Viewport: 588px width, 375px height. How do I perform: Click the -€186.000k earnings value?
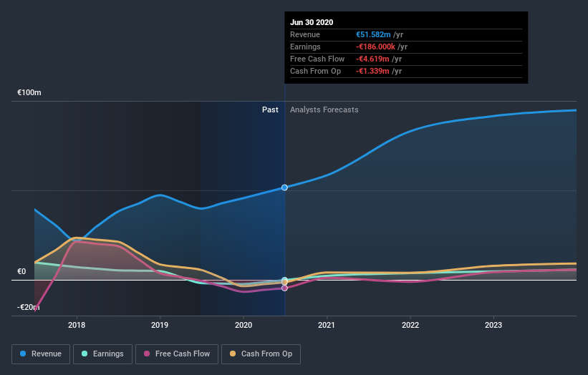[375, 47]
